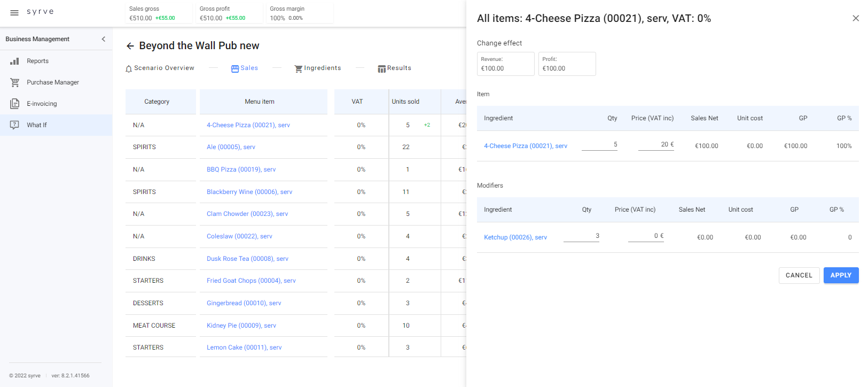Collapse the Business Management sidebar
This screenshot has height=387, width=868.
103,39
